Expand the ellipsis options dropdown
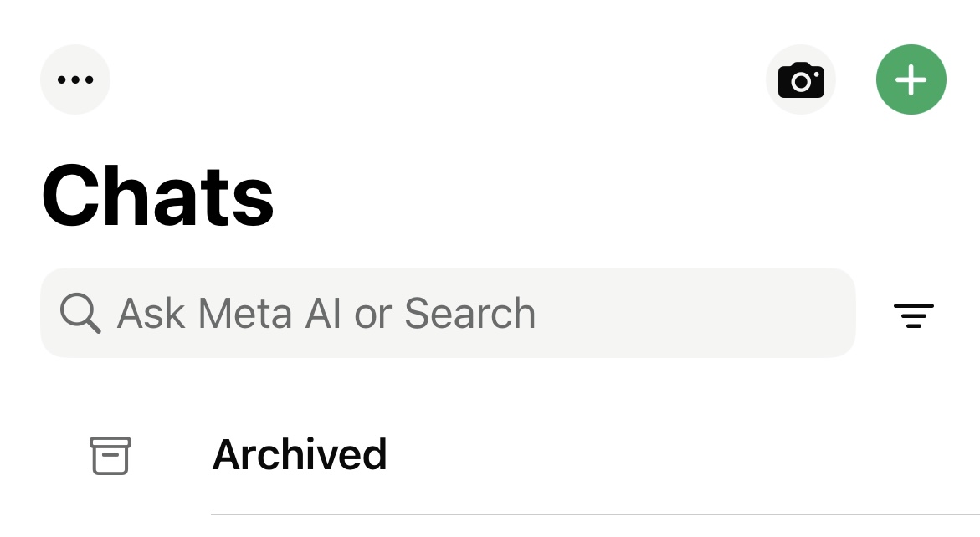The width and height of the screenshot is (980, 537). [x=75, y=79]
